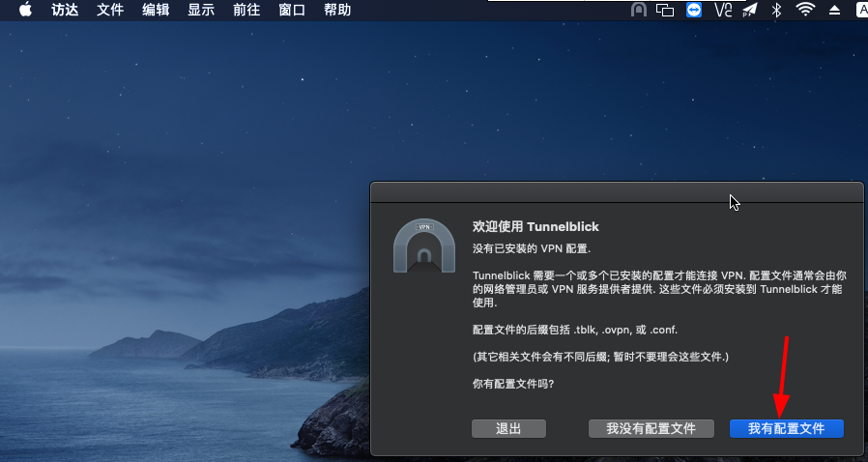Open the 前往 menu
Screen dimensions: 868x462
point(246,10)
